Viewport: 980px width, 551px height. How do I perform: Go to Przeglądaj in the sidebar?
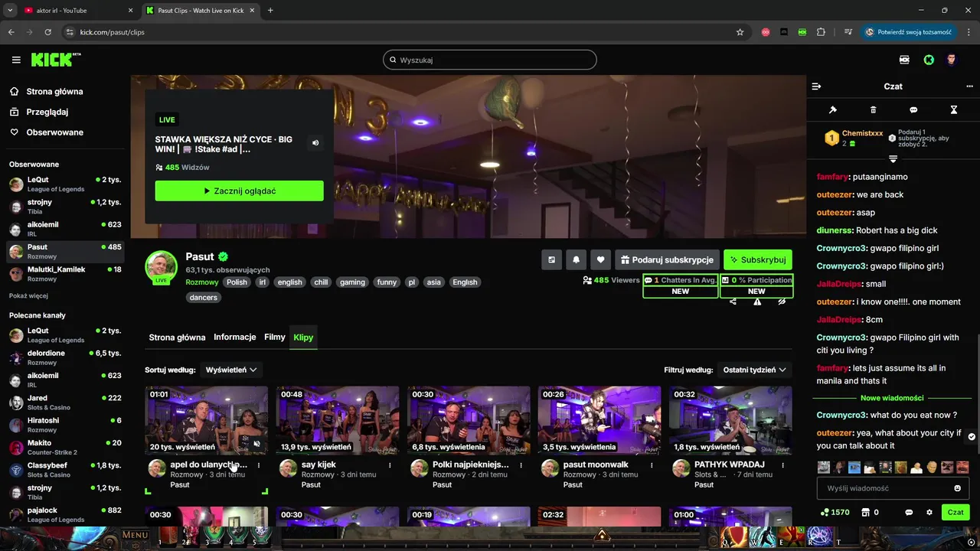[47, 112]
